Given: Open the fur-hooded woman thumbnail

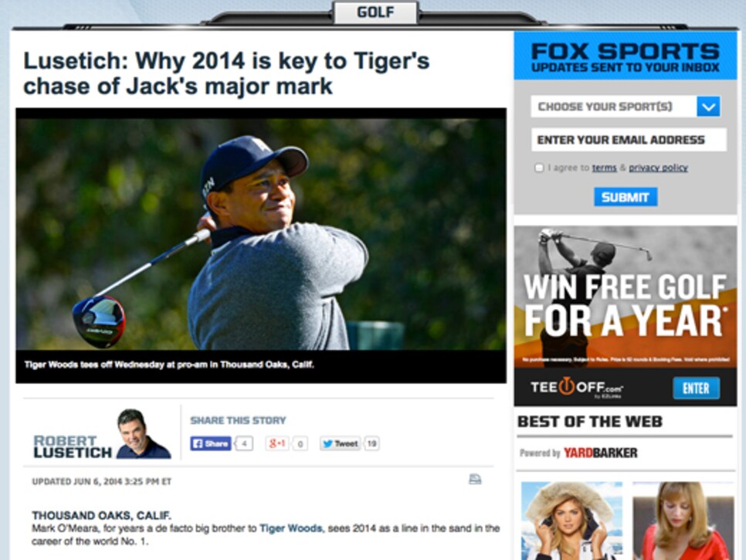Looking at the screenshot, I should pyautogui.click(x=571, y=521).
